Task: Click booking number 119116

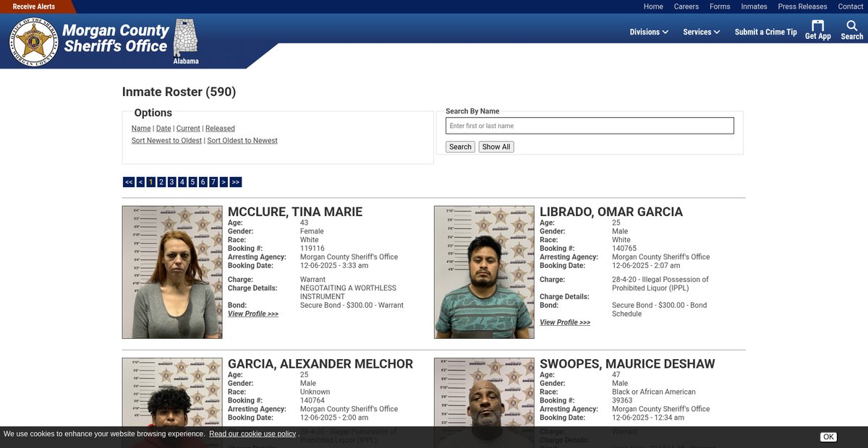Action: pos(312,249)
